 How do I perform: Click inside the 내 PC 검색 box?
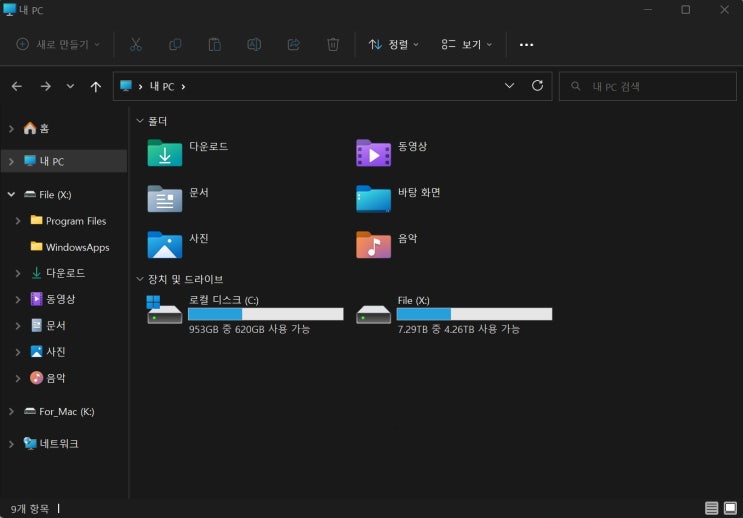[x=648, y=86]
